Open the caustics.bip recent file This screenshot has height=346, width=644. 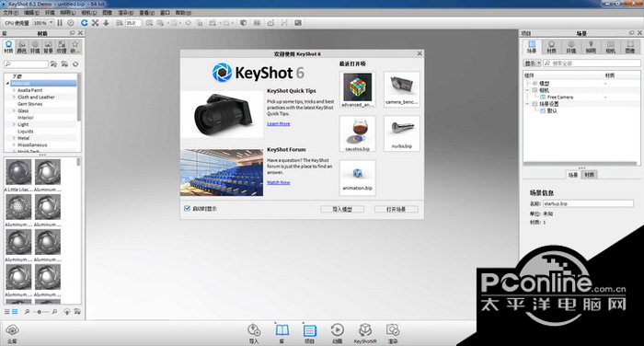[357, 134]
